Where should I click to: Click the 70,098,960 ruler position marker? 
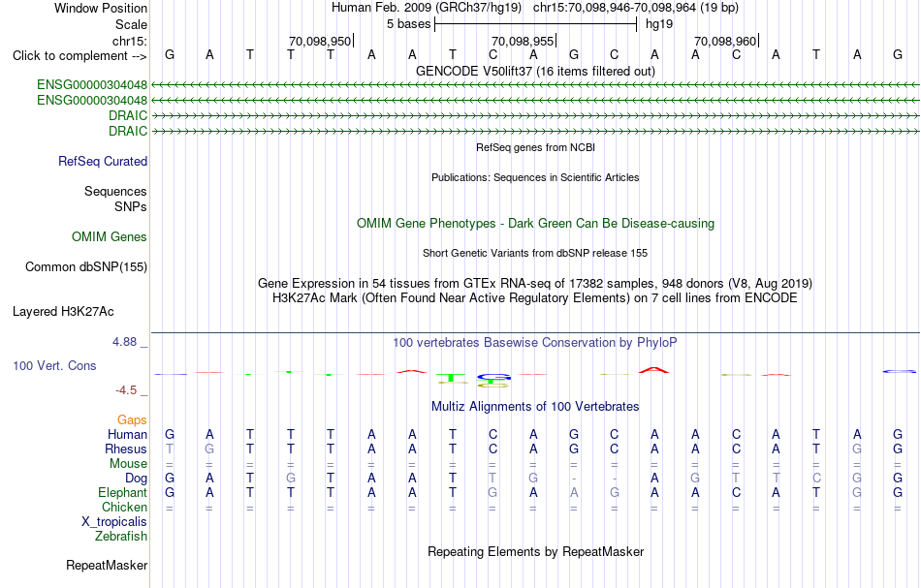click(726, 41)
